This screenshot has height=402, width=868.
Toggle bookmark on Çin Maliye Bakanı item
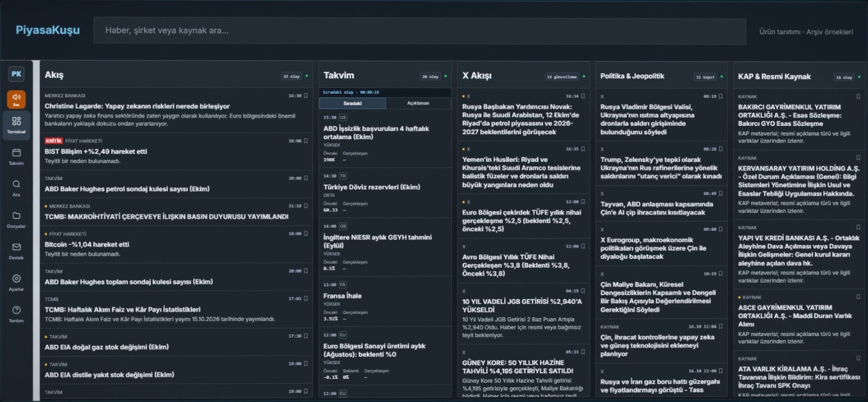tap(721, 274)
